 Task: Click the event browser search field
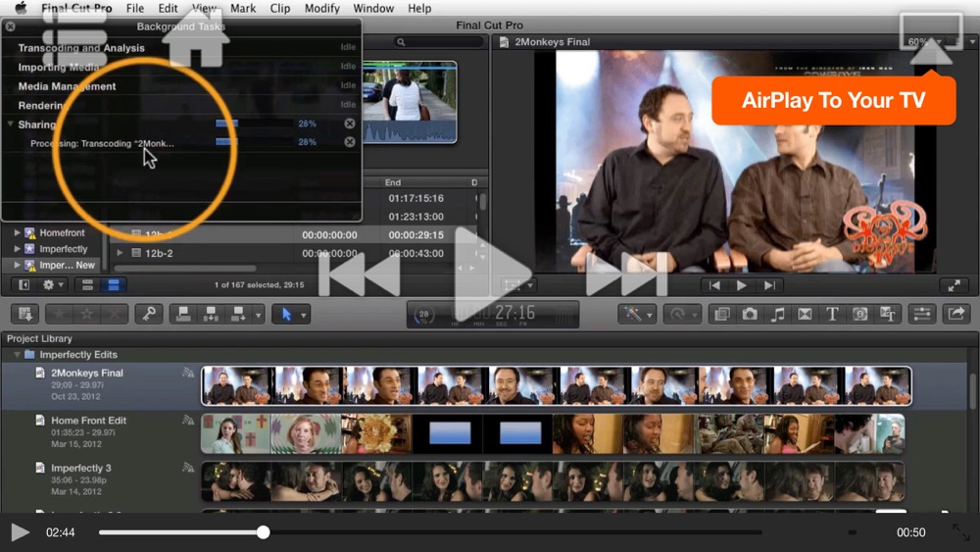coord(439,42)
